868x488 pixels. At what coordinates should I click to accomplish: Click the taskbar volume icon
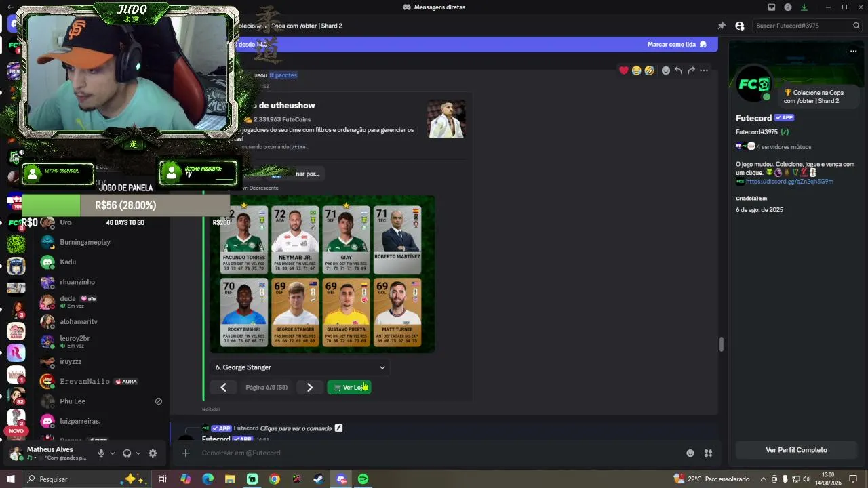point(806,479)
